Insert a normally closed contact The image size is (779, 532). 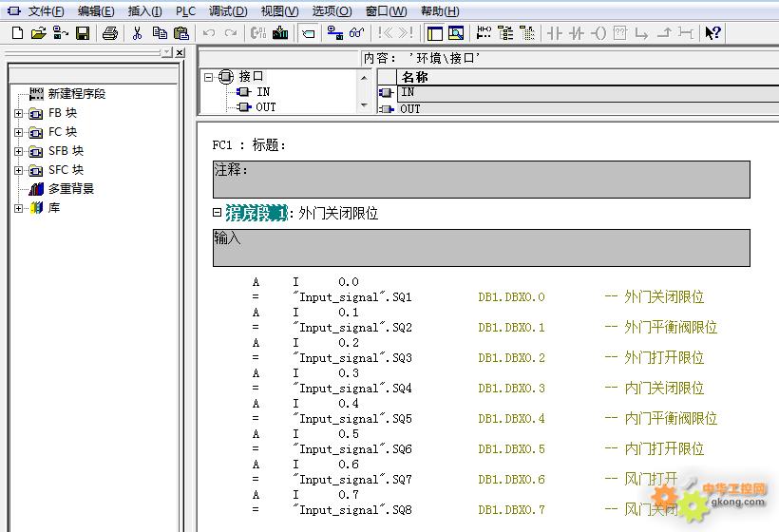click(x=577, y=33)
